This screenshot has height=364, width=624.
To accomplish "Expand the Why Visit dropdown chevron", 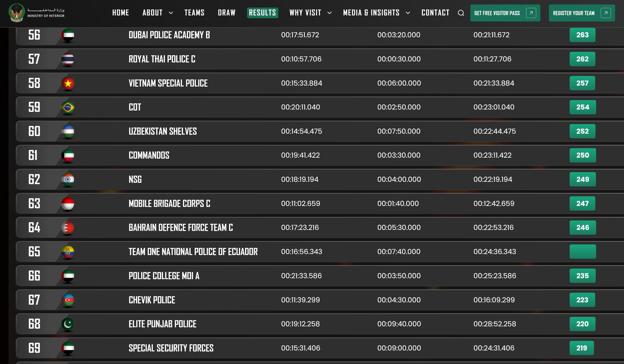I will click(329, 13).
